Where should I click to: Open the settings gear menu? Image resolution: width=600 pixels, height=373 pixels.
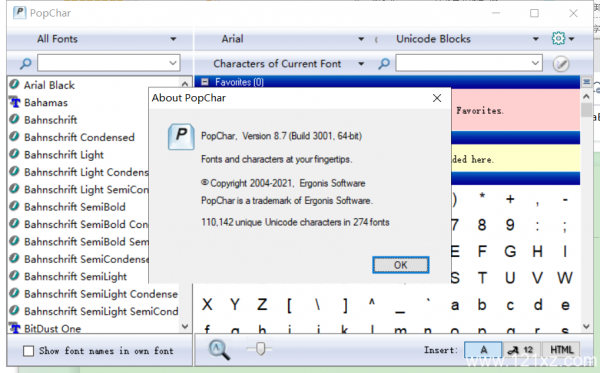pyautogui.click(x=562, y=39)
